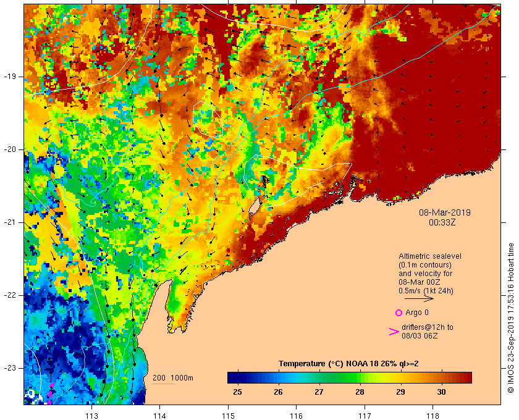Click the longitude label 115

point(228,416)
